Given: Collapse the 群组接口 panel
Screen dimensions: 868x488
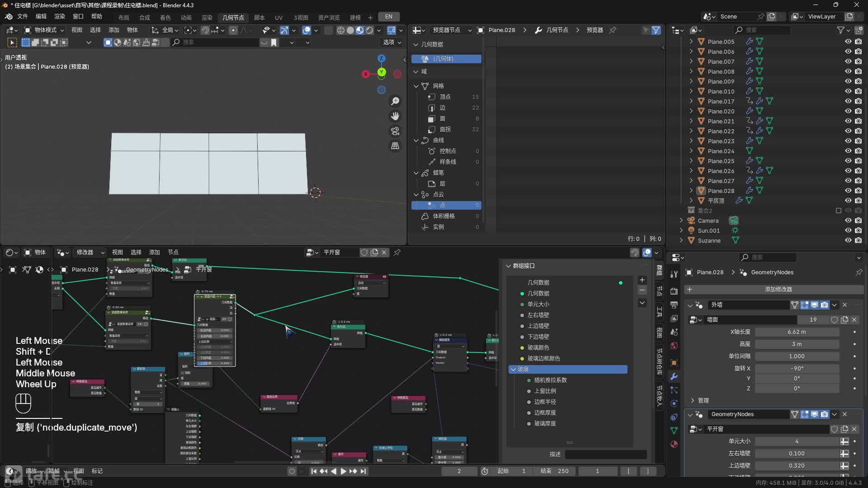Looking at the screenshot, I should 508,266.
